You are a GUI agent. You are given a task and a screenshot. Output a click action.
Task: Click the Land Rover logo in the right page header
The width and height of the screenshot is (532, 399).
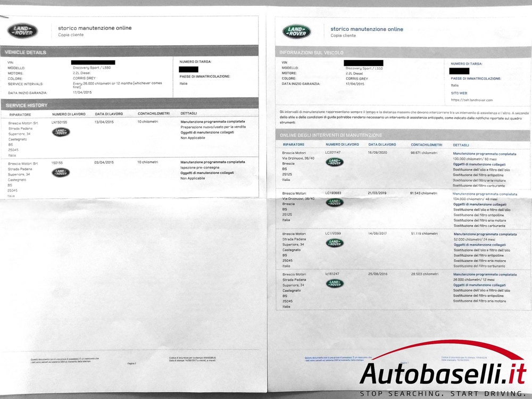pyautogui.click(x=296, y=31)
